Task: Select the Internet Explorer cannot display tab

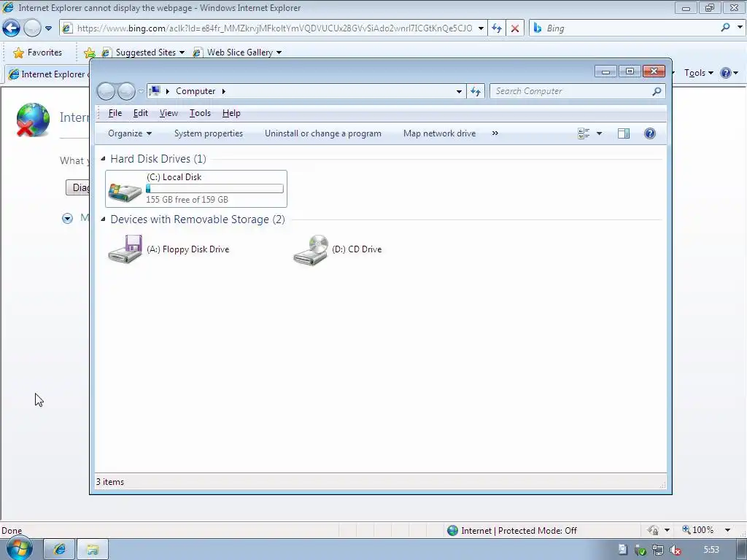Action: pos(47,74)
